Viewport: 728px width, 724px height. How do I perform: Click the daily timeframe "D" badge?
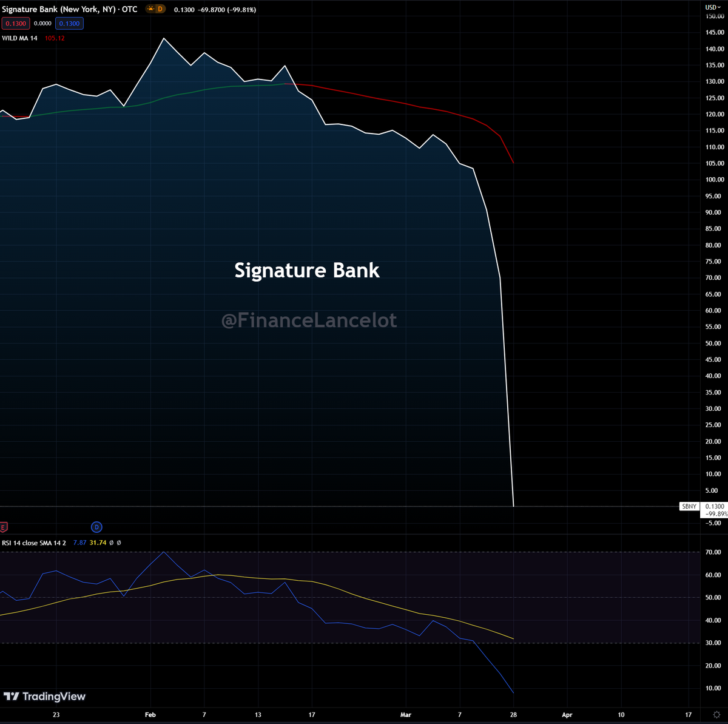(x=161, y=9)
